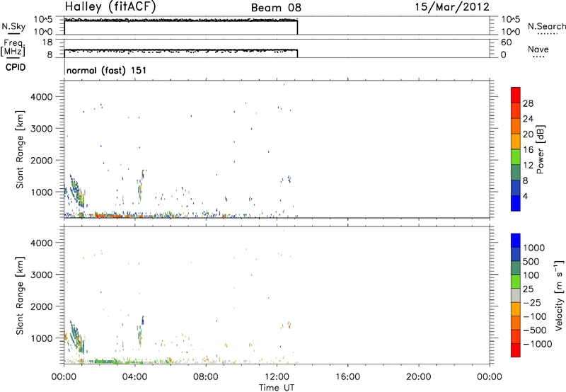Screen dimensions: 566x392
Task: Click the N.Search legend label
Action: click(x=547, y=26)
